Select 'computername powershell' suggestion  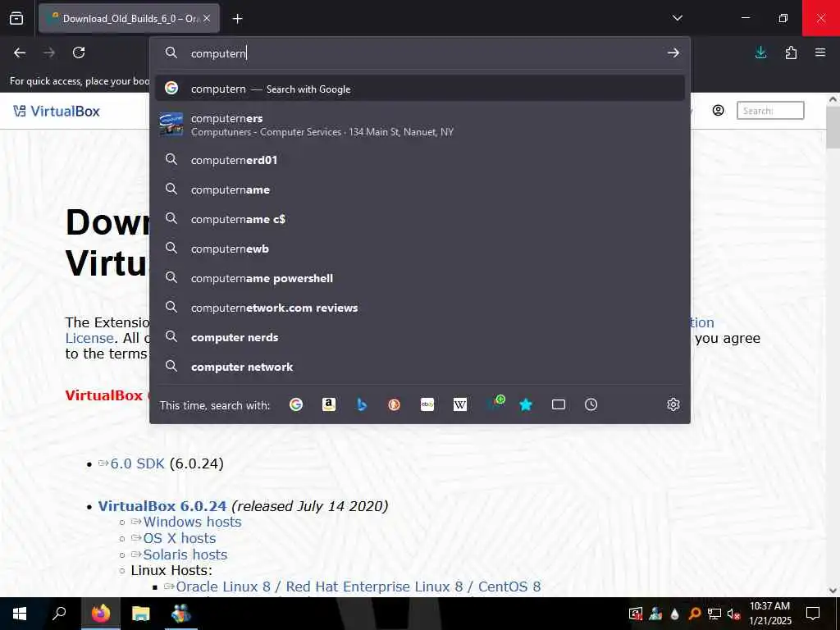(419, 278)
